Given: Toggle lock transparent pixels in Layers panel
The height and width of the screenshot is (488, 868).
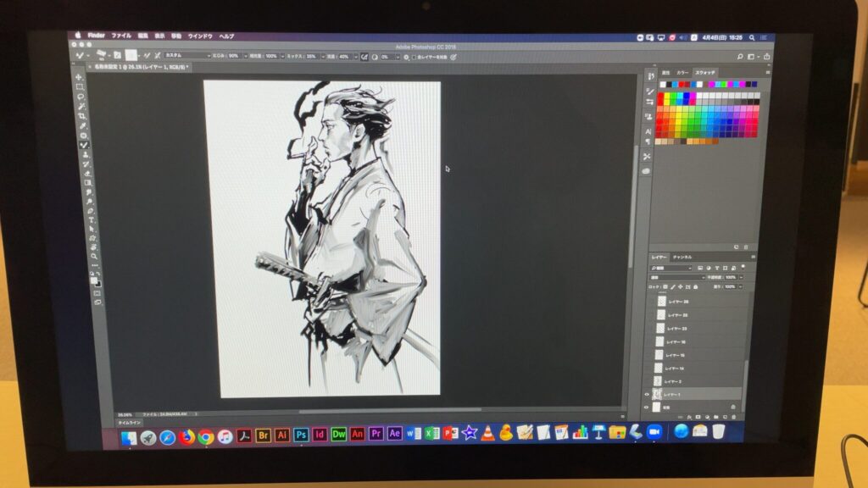Looking at the screenshot, I should [665, 287].
